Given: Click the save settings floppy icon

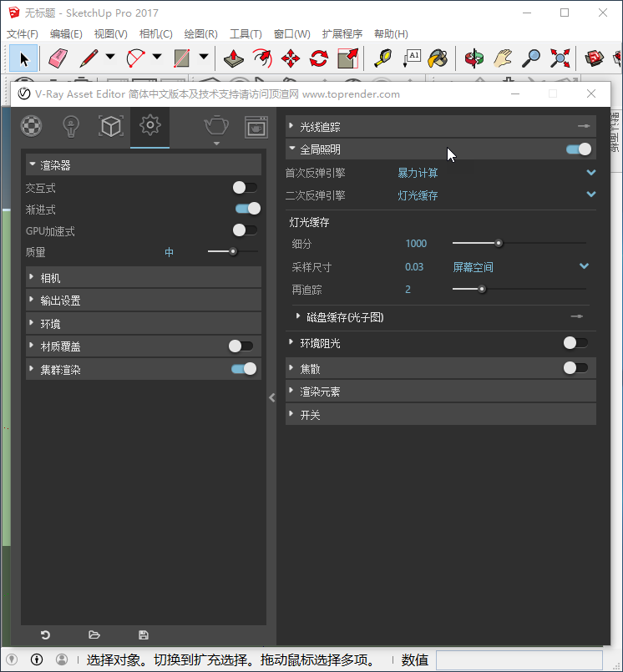Looking at the screenshot, I should tap(144, 634).
